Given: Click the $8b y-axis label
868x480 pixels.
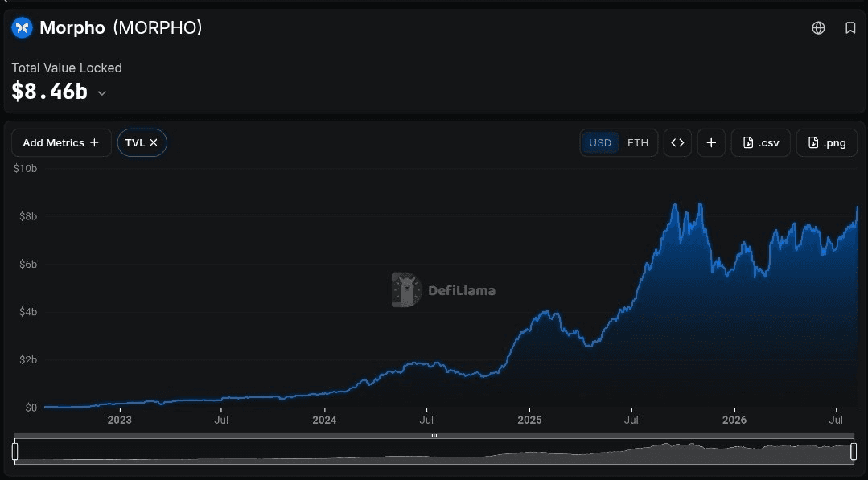Looking at the screenshot, I should [x=27, y=216].
